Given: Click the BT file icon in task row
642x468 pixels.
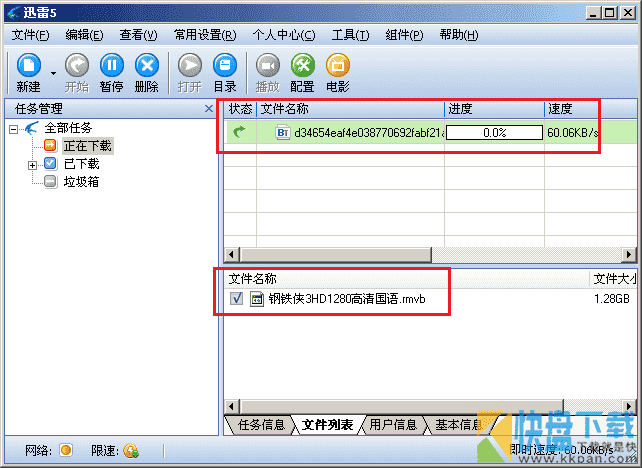Looking at the screenshot, I should pos(283,132).
